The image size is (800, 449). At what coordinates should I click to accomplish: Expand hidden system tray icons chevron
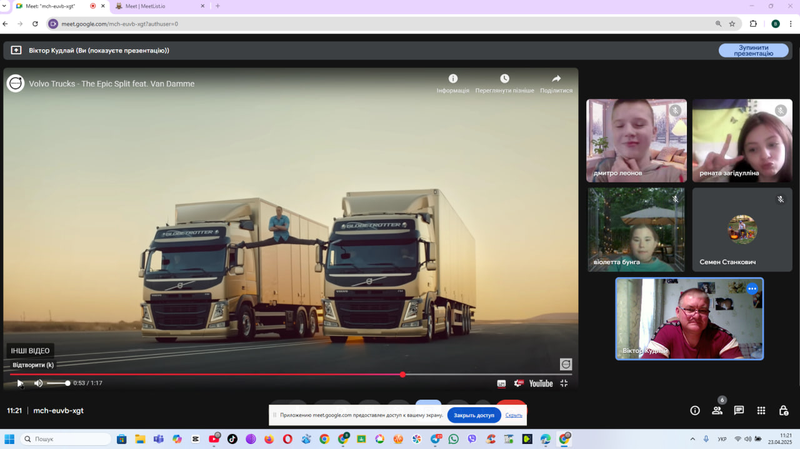tap(692, 439)
